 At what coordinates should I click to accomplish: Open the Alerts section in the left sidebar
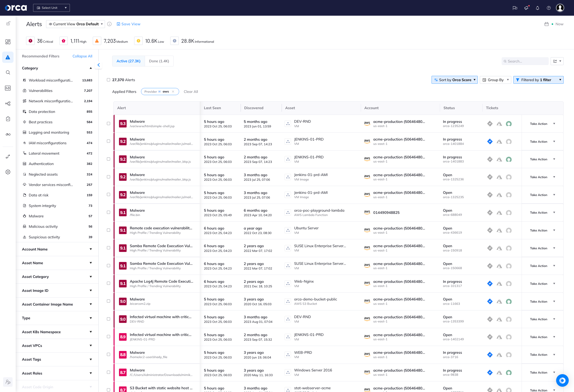8,57
